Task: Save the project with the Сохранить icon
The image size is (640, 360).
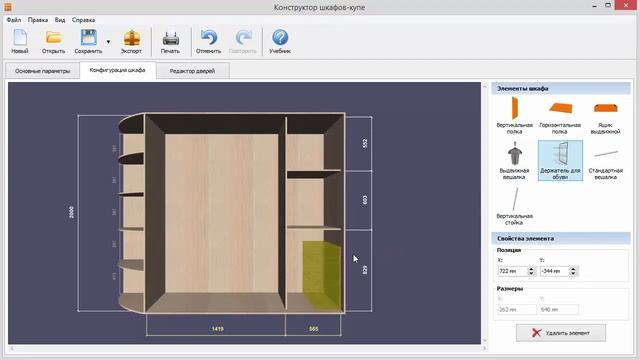Action: 88,41
